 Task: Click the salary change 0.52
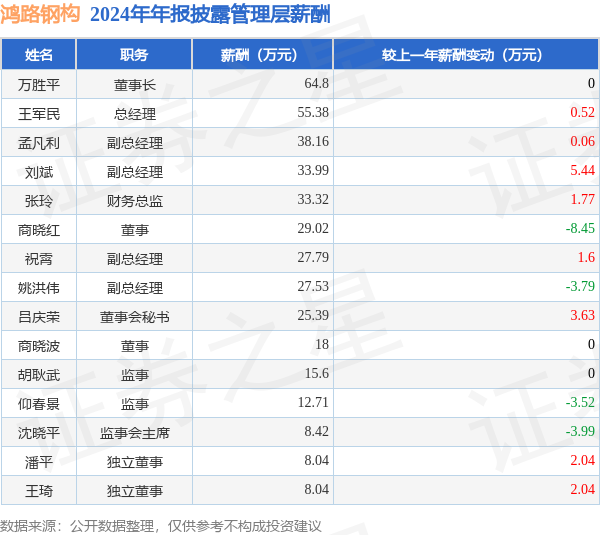pyautogui.click(x=582, y=113)
